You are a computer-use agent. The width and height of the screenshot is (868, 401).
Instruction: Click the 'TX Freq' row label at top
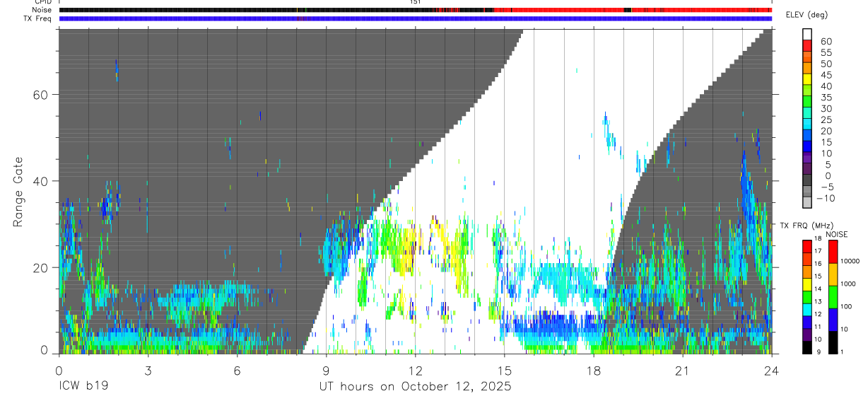tap(38, 18)
